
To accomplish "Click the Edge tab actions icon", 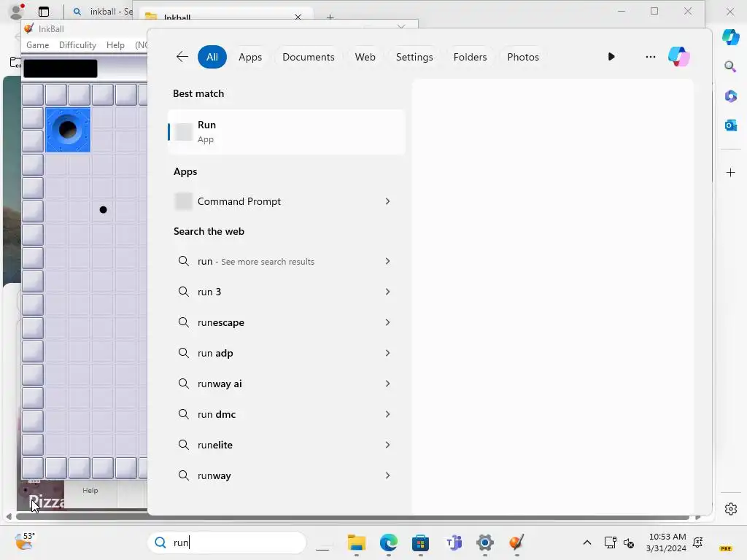I will click(44, 12).
